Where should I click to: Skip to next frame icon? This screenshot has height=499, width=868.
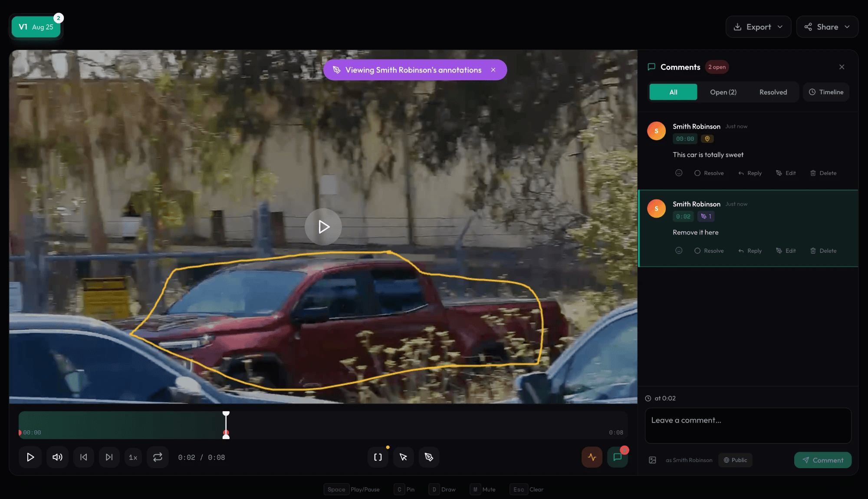(x=109, y=457)
